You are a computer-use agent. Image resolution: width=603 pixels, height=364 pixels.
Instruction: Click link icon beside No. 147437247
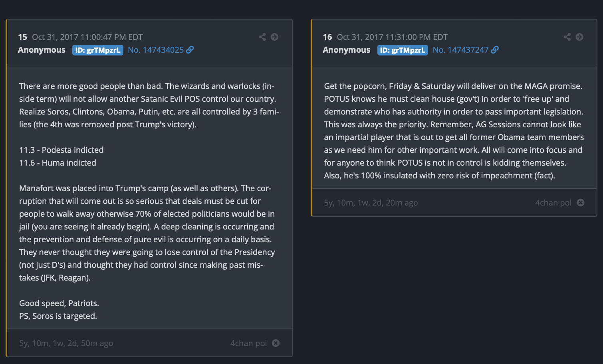click(x=495, y=49)
